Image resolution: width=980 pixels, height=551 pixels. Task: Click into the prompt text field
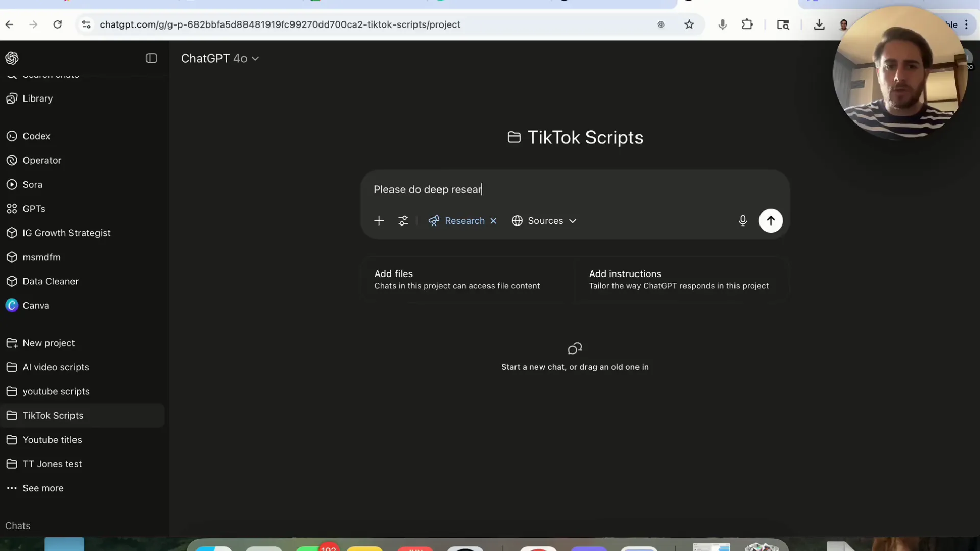pyautogui.click(x=575, y=190)
